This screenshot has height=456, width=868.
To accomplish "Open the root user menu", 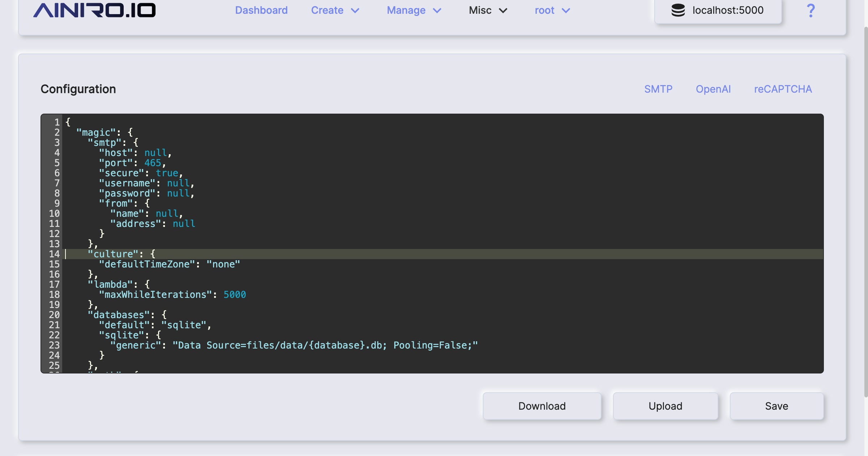I will [544, 10].
